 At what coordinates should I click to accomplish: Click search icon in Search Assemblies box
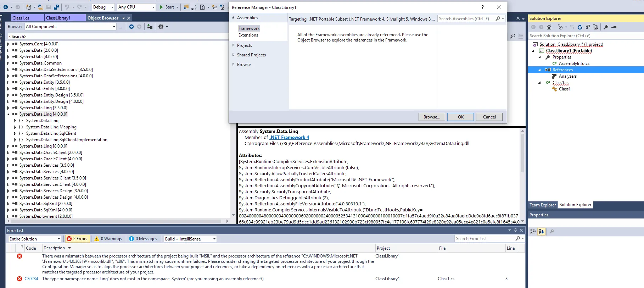(498, 19)
